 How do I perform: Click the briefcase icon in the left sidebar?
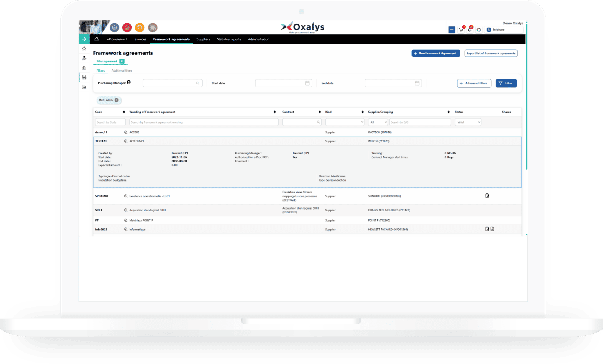pyautogui.click(x=84, y=68)
